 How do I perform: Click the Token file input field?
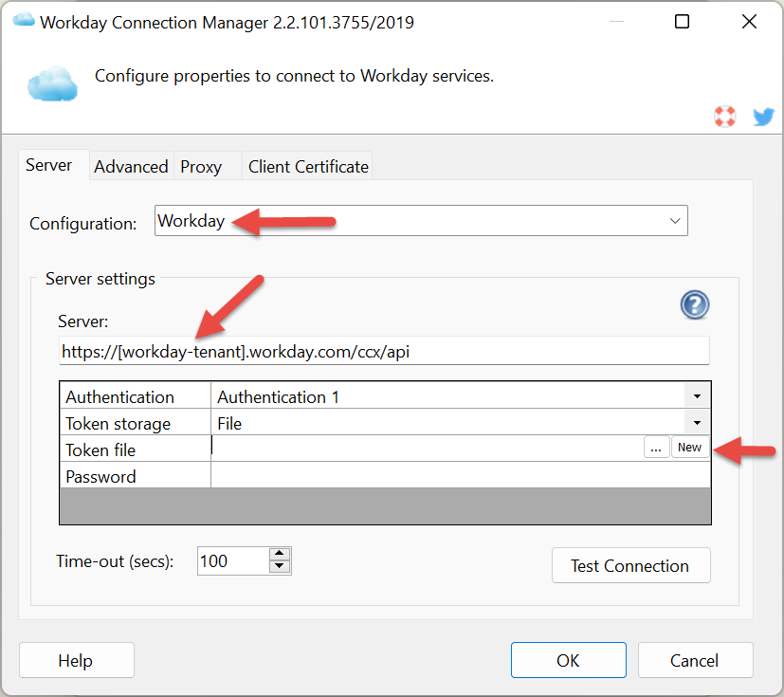[x=428, y=448]
